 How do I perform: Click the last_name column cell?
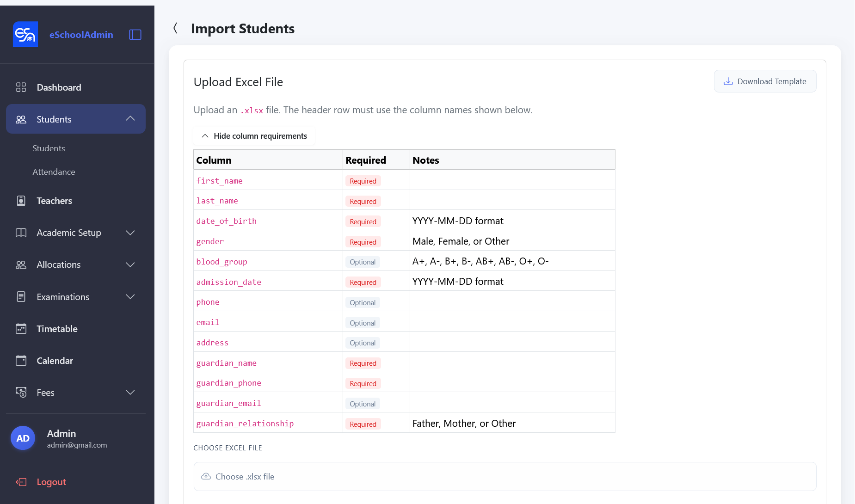268,201
